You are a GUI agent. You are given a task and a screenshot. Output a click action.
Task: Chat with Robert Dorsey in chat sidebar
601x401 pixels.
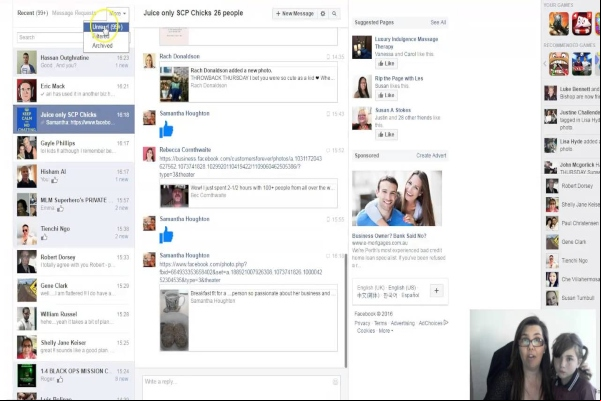[x=573, y=186]
